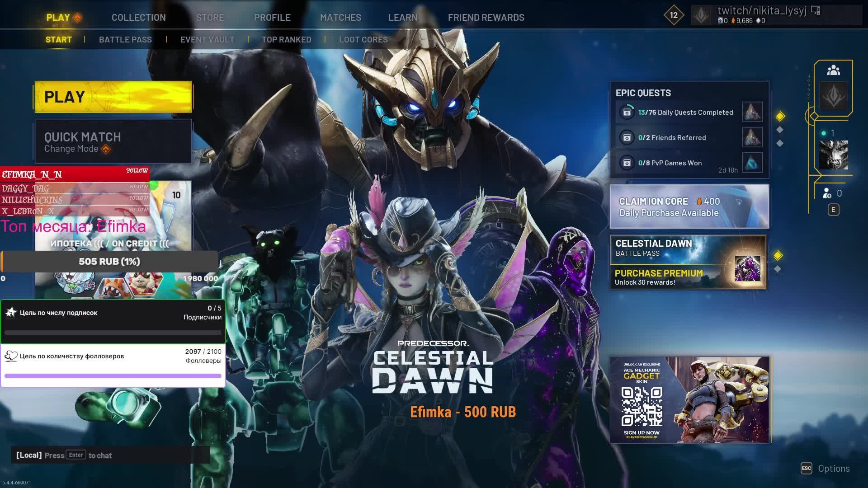Open the FRIEND REWARDS tab

[486, 18]
